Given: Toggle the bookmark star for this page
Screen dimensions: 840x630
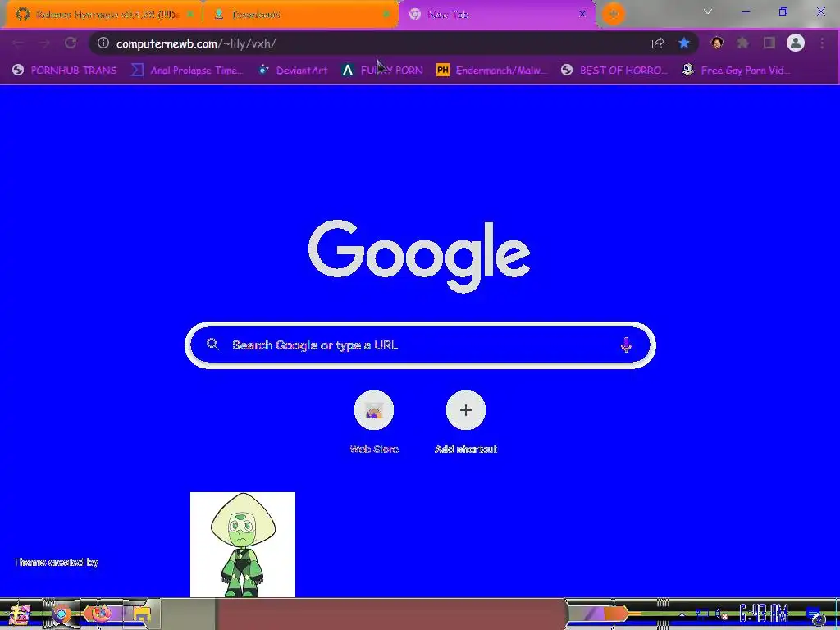Looking at the screenshot, I should [x=684, y=43].
